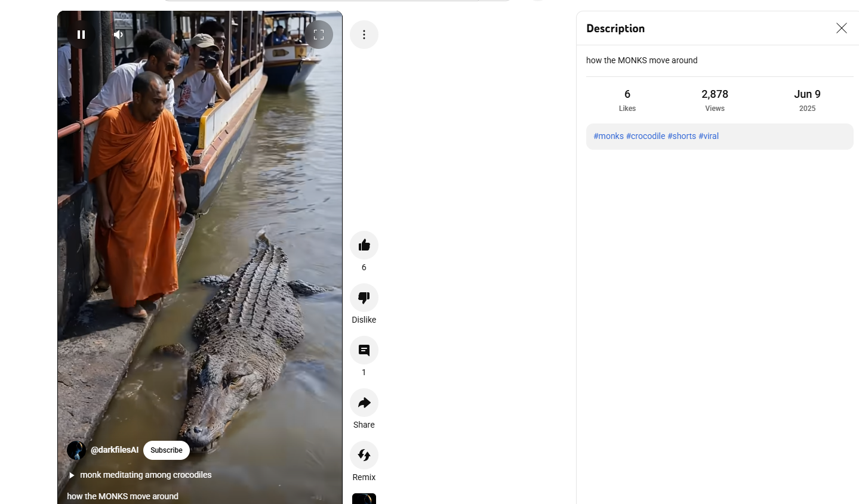Click the darkfilesAI channel avatar
Viewport: 859px width, 504px height.
tap(76, 450)
